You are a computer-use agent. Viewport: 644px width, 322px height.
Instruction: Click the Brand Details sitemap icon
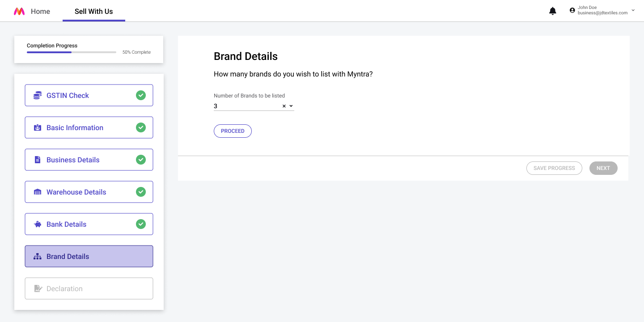[38, 257]
